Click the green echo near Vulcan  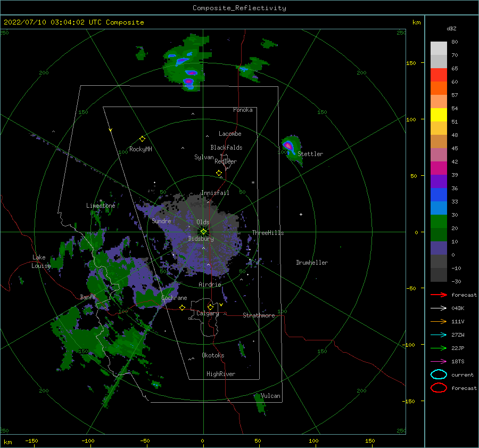(x=260, y=404)
